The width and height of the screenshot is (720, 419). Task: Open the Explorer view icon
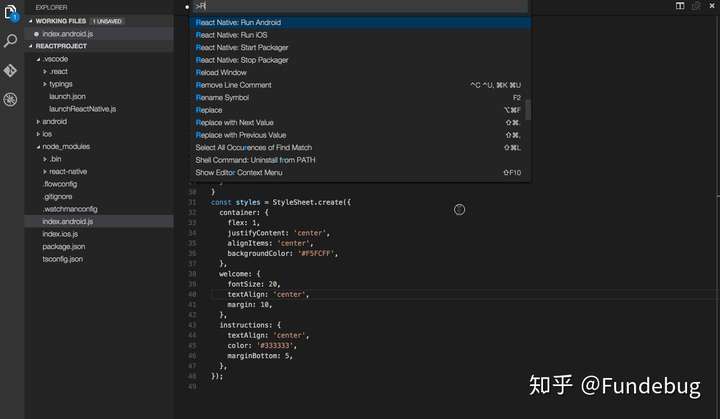click(10, 12)
